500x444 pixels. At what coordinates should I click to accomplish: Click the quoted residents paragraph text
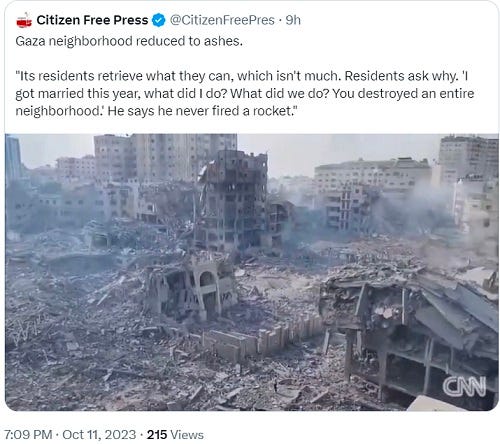(x=245, y=93)
